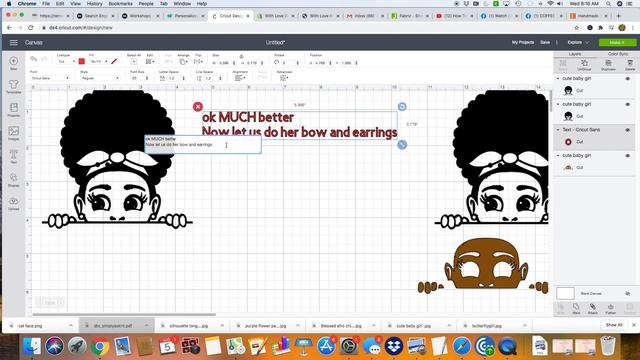Select the Text tool in left sidebar
This screenshot has height=360, width=640.
point(13,156)
